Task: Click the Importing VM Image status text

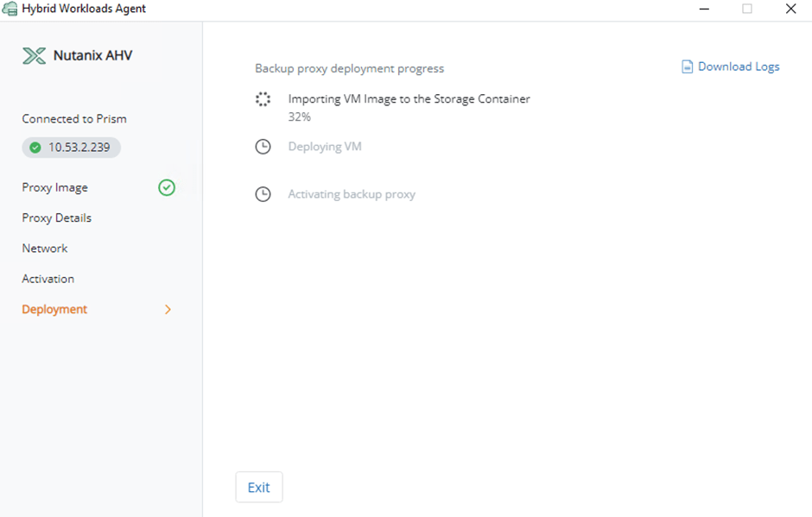Action: pyautogui.click(x=409, y=99)
